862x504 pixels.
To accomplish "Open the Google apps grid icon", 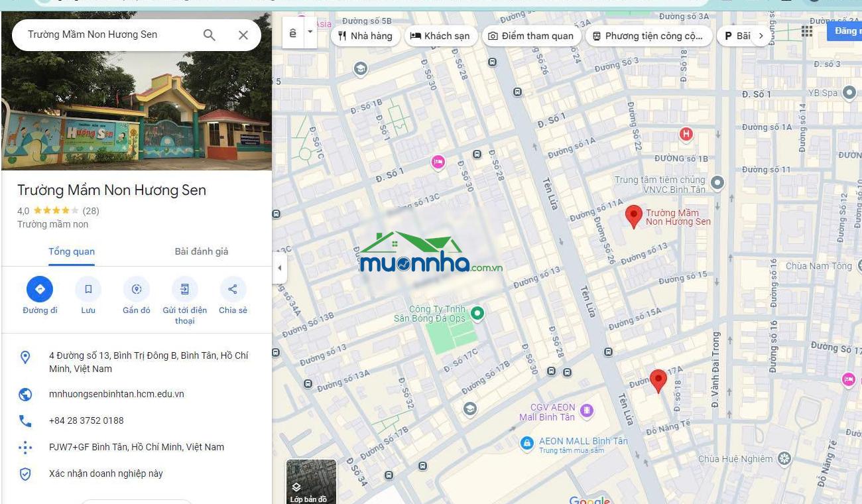I will (807, 31).
